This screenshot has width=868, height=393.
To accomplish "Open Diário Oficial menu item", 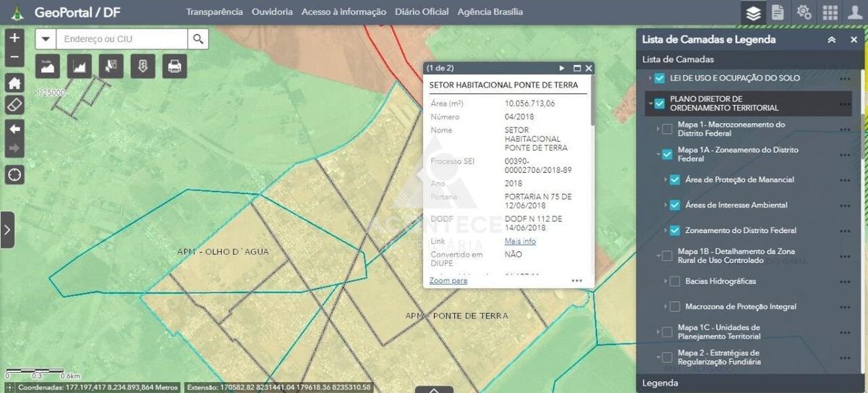I will point(422,12).
